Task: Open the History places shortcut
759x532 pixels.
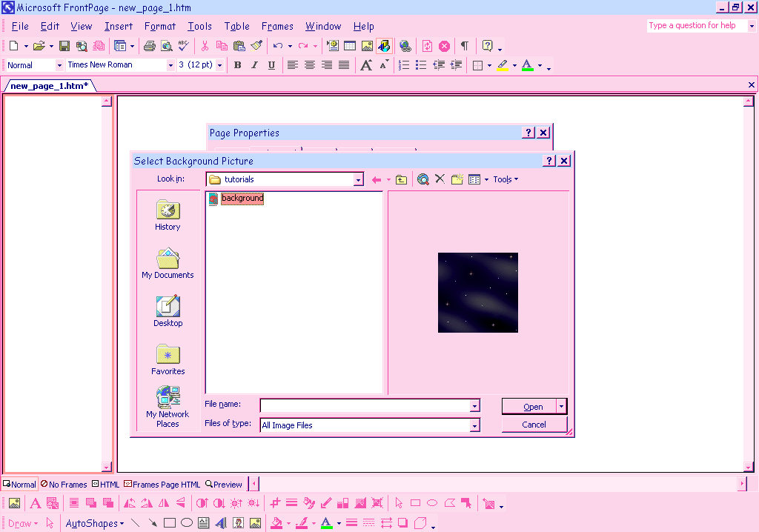Action: pos(168,215)
